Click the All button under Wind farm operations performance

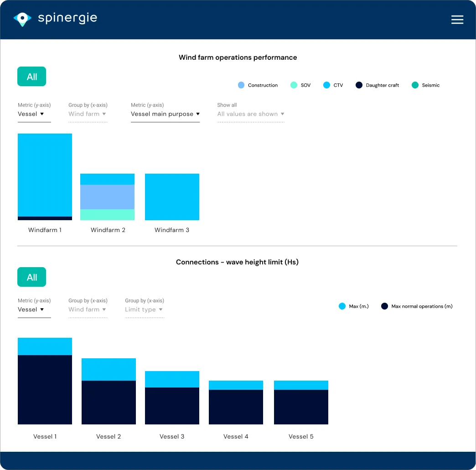click(31, 76)
